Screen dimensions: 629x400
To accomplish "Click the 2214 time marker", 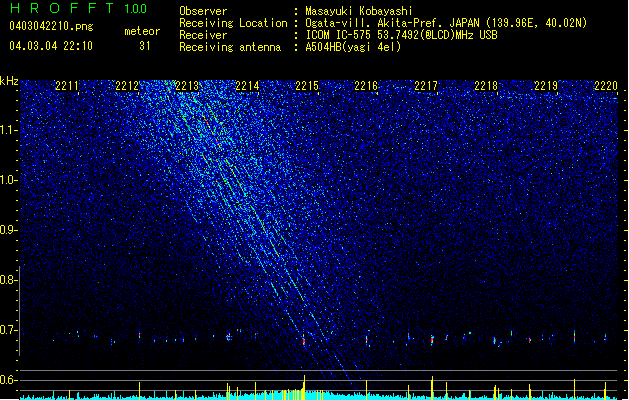I will click(247, 86).
